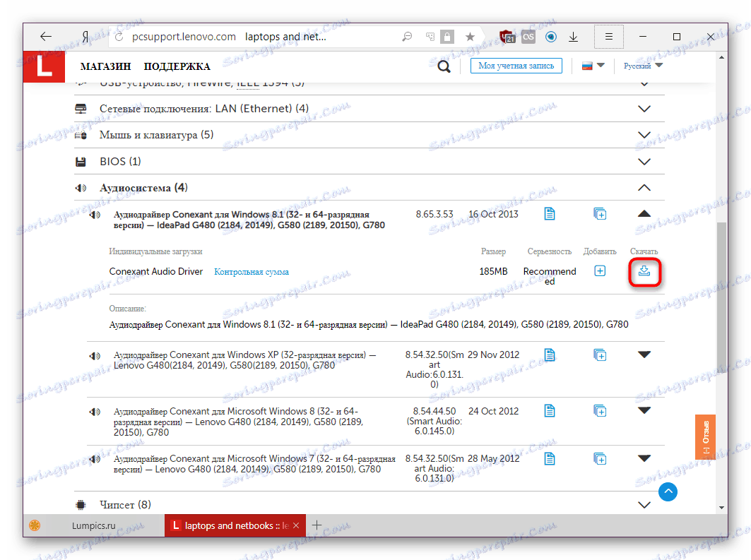Click the site search magnifier icon
Viewport: 751px width, 560px height.
(x=444, y=66)
